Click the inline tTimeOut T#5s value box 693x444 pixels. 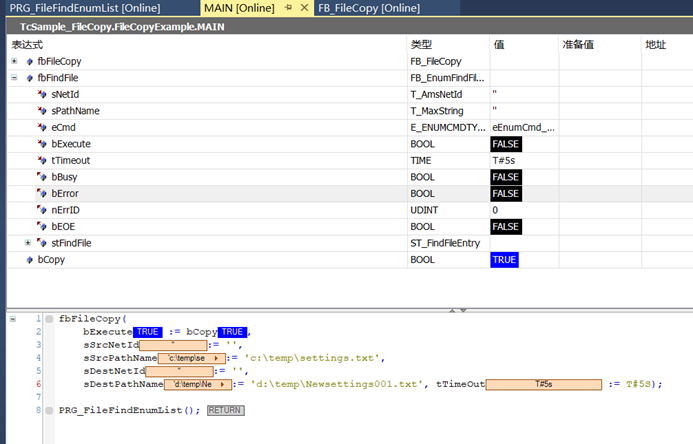pos(544,384)
